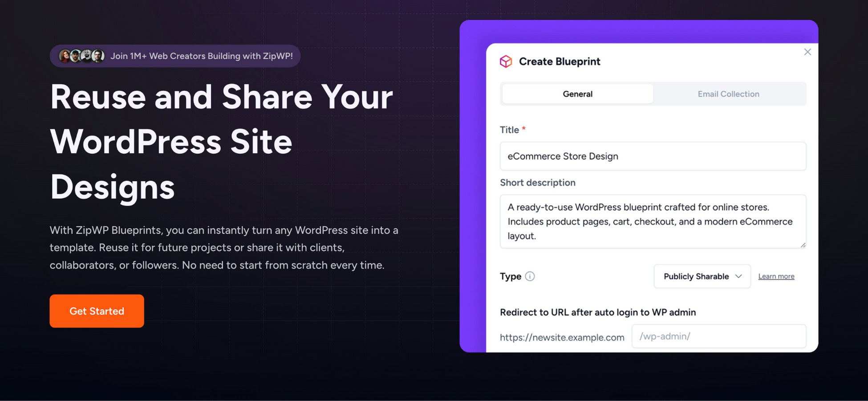Click the textarea resize handle
868x401 pixels.
803,245
